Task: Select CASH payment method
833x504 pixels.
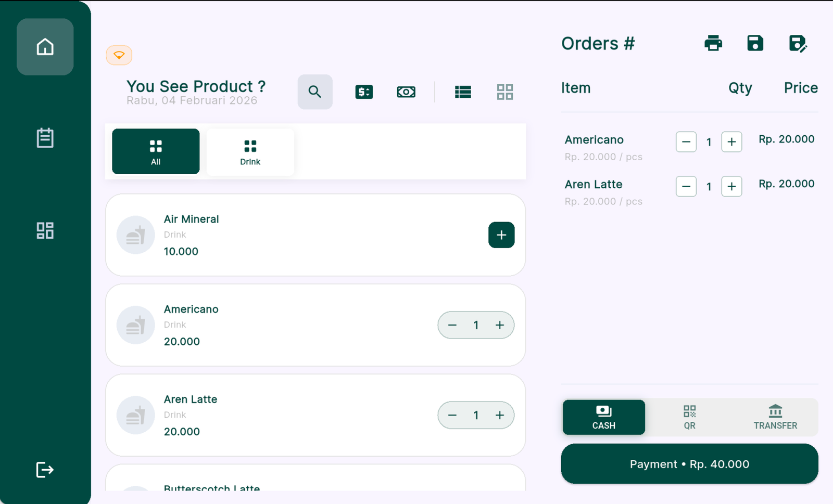Action: [603, 417]
